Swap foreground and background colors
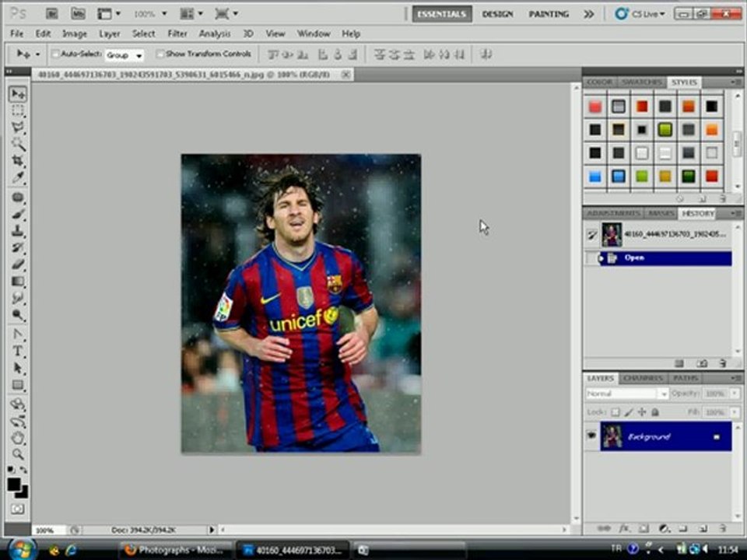Viewport: 747px width, 560px height. [23, 470]
